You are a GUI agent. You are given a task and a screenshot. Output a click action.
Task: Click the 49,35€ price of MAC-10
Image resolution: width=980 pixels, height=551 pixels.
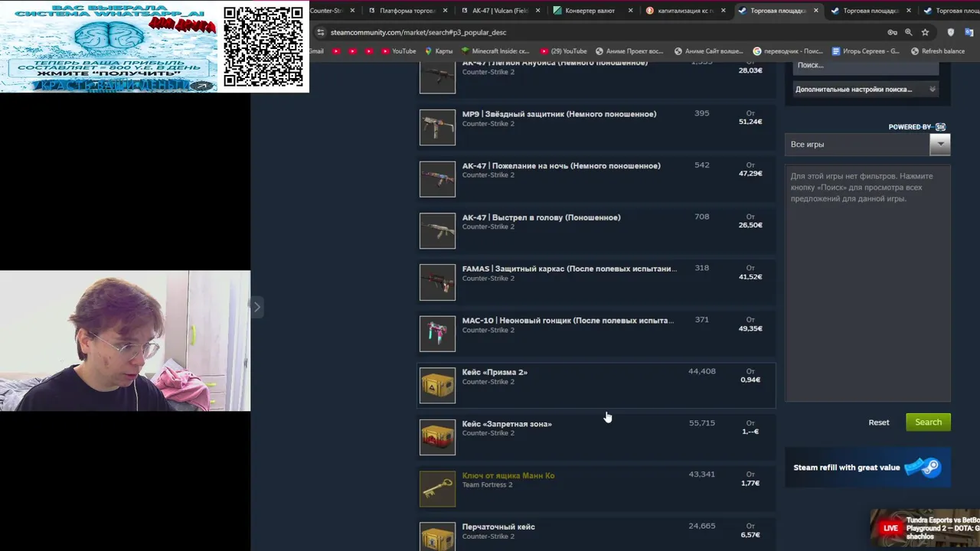click(x=750, y=328)
